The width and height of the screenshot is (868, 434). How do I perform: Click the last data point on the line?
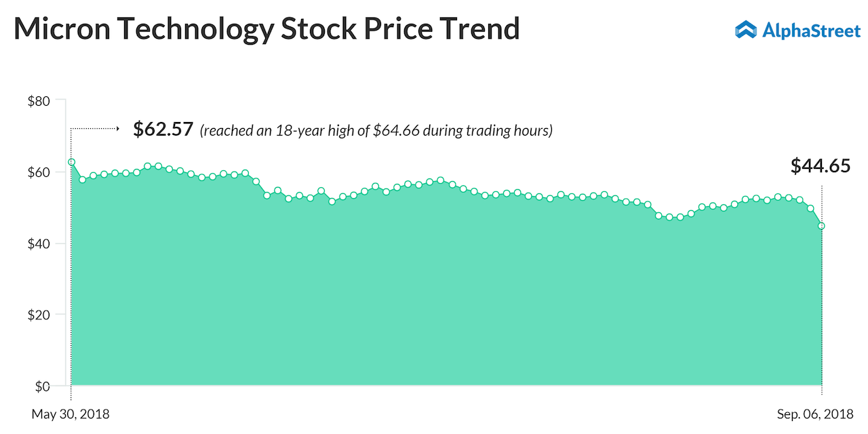tap(821, 226)
